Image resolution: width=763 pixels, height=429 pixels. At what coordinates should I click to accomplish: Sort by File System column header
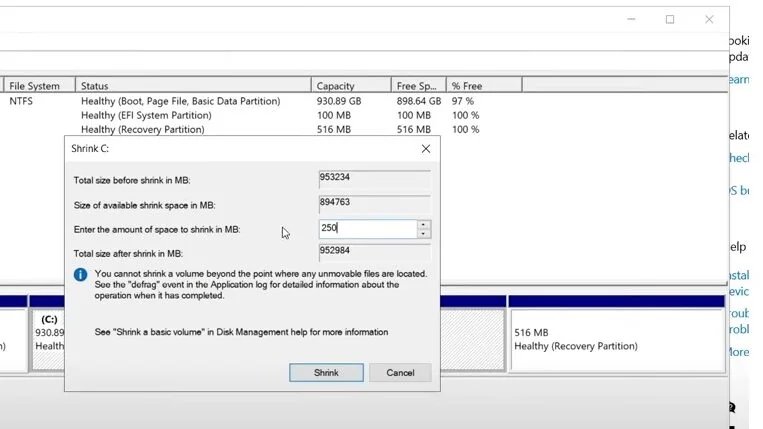point(39,86)
